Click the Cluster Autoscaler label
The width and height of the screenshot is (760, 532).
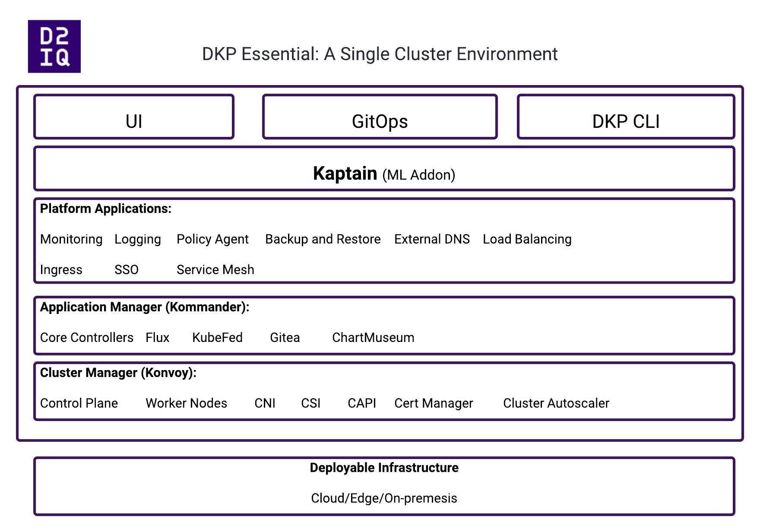pyautogui.click(x=556, y=403)
